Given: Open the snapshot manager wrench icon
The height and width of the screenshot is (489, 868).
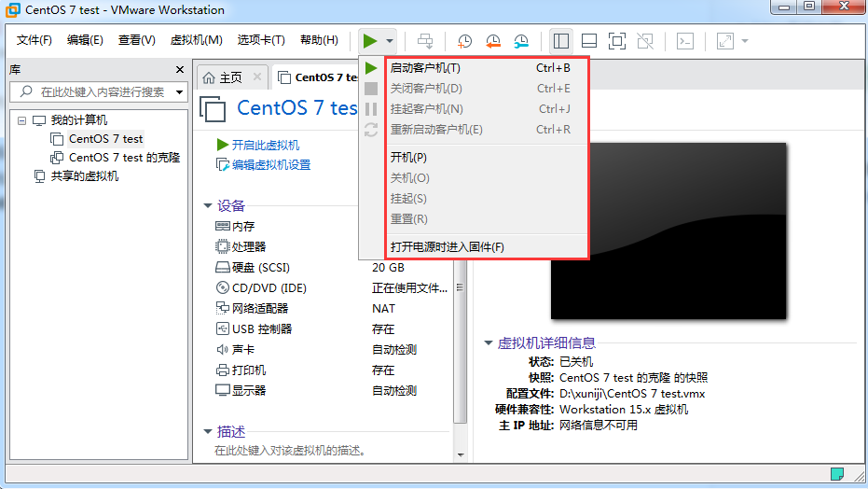Looking at the screenshot, I should tap(521, 41).
